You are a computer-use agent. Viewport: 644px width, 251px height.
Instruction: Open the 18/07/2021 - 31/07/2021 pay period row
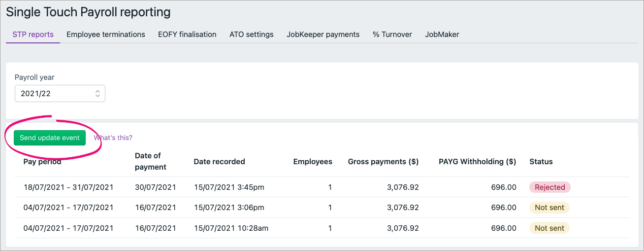coord(68,187)
